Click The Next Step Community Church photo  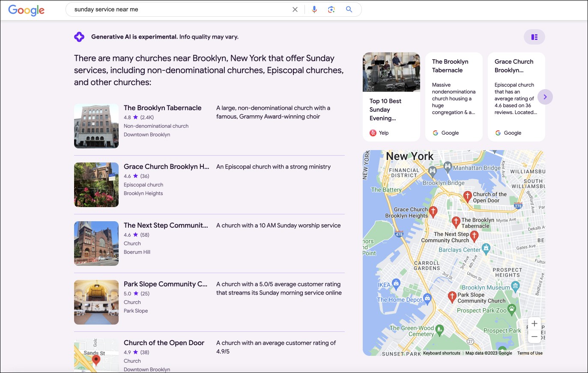96,244
